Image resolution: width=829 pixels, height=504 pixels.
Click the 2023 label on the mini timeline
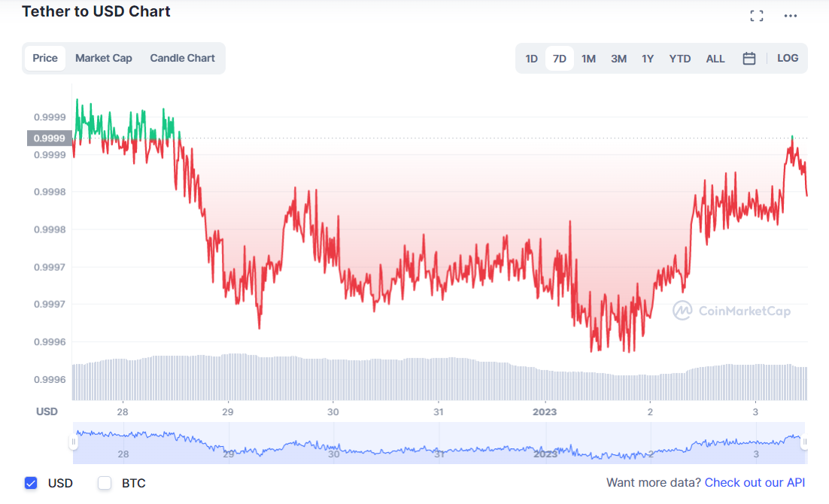tap(544, 454)
